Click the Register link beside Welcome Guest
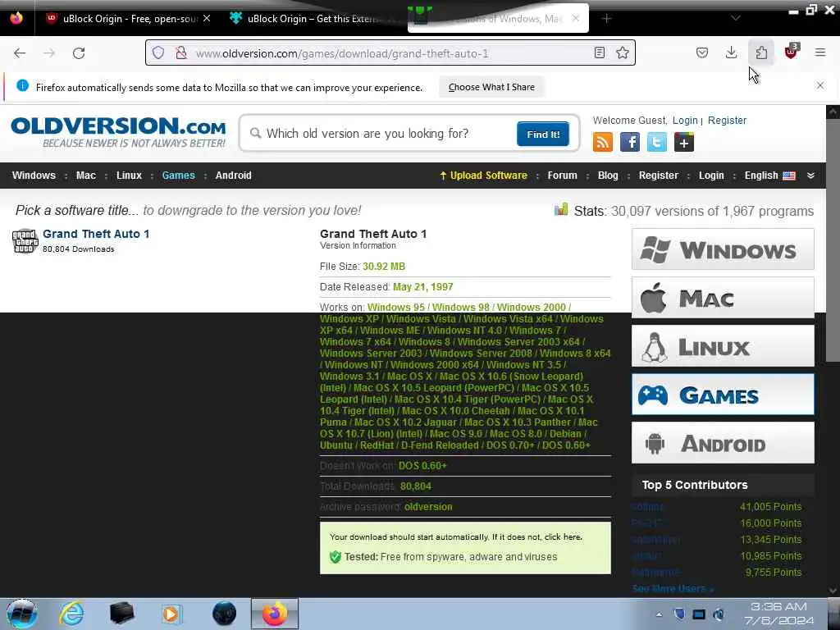Image resolution: width=840 pixels, height=630 pixels. pos(727,121)
